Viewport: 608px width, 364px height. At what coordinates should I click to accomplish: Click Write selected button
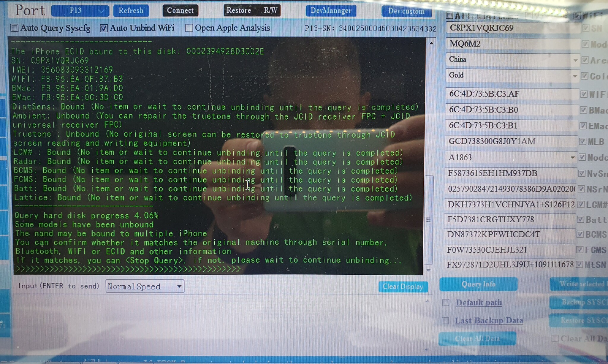point(579,284)
